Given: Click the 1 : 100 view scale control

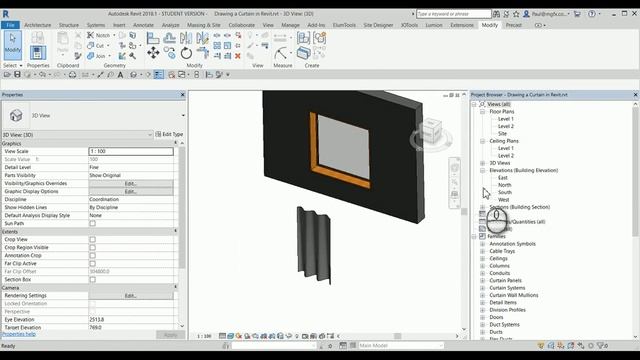Looking at the screenshot, I should coord(204,336).
